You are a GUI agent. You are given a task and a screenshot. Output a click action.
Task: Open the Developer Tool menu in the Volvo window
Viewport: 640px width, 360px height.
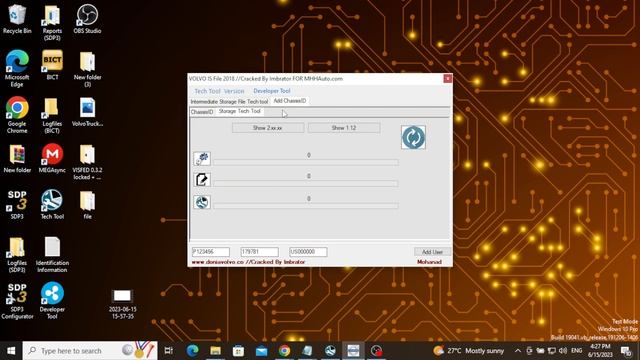click(272, 91)
